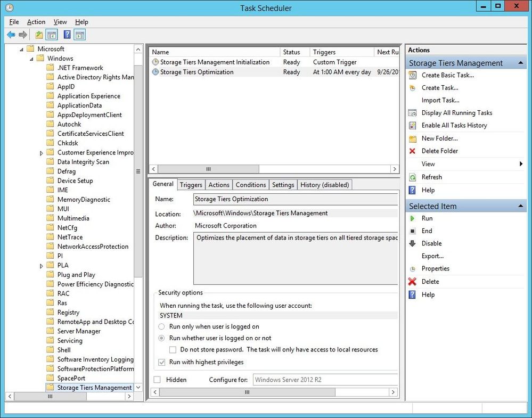Viewport: 532px width, 418px height.
Task: Open the View submenu arrow
Action: point(521,164)
